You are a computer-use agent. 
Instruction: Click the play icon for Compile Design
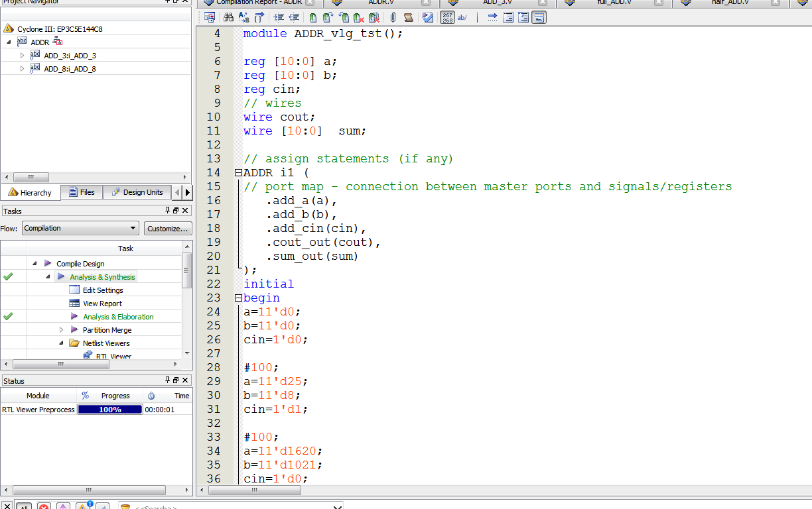pyautogui.click(x=48, y=264)
